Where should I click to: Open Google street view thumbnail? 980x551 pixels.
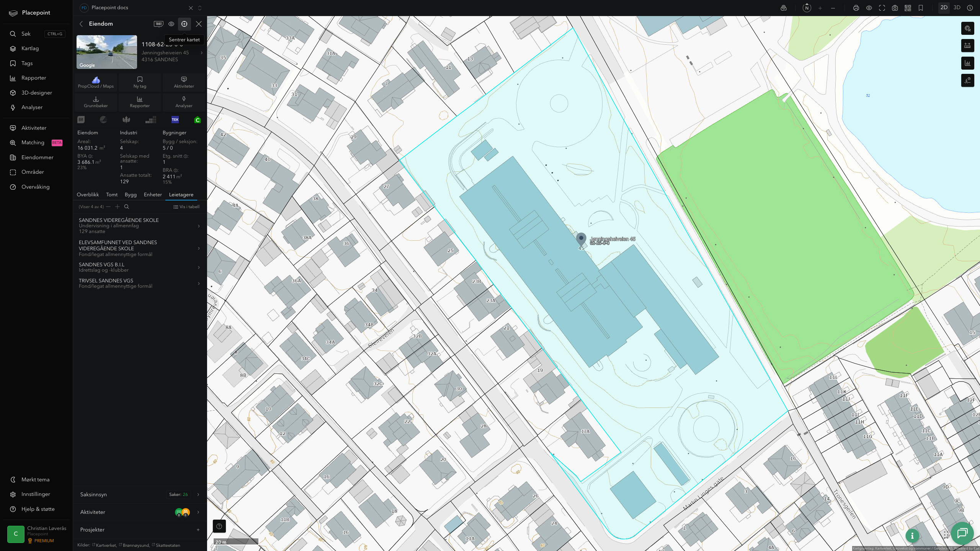(x=107, y=52)
